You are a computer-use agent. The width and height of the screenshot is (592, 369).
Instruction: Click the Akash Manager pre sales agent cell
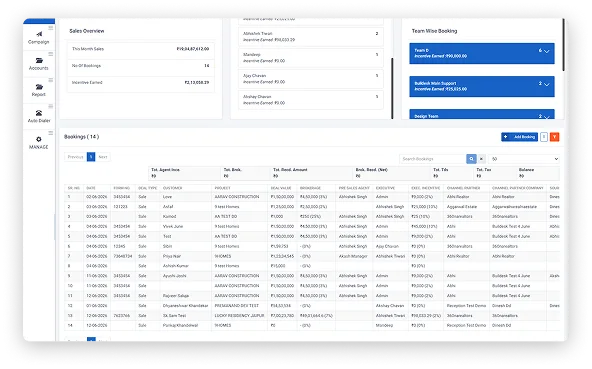coord(353,256)
